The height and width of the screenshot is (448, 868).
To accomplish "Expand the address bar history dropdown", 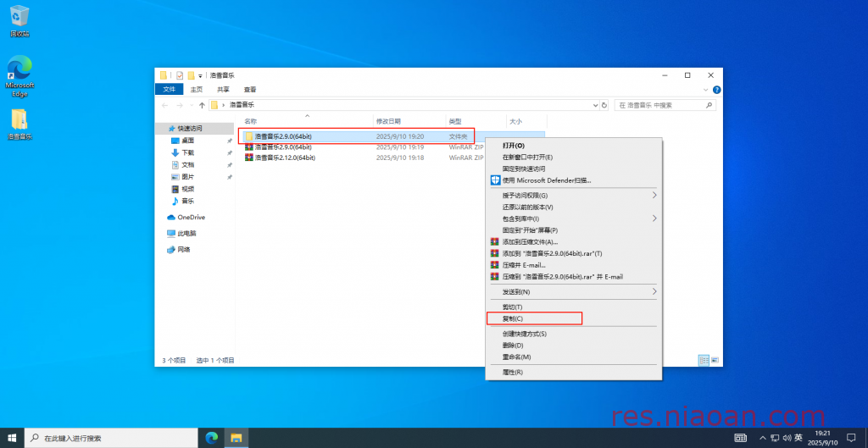I will point(596,105).
